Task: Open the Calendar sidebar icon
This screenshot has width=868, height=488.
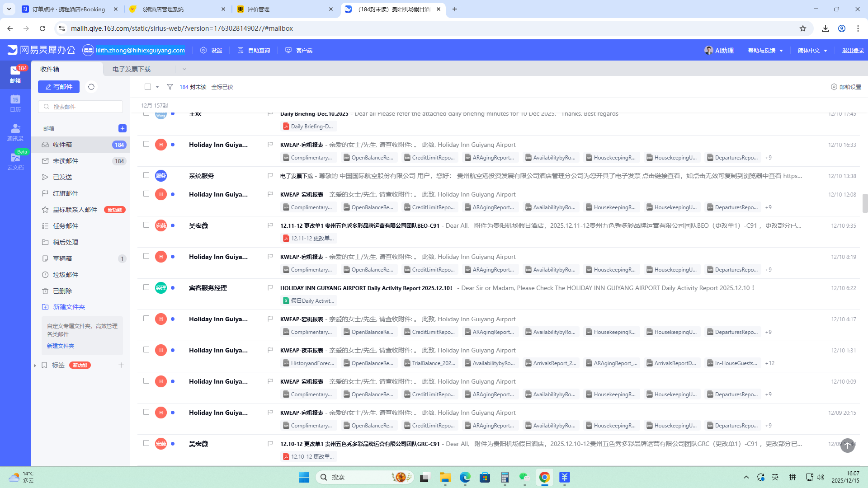Action: (x=15, y=103)
